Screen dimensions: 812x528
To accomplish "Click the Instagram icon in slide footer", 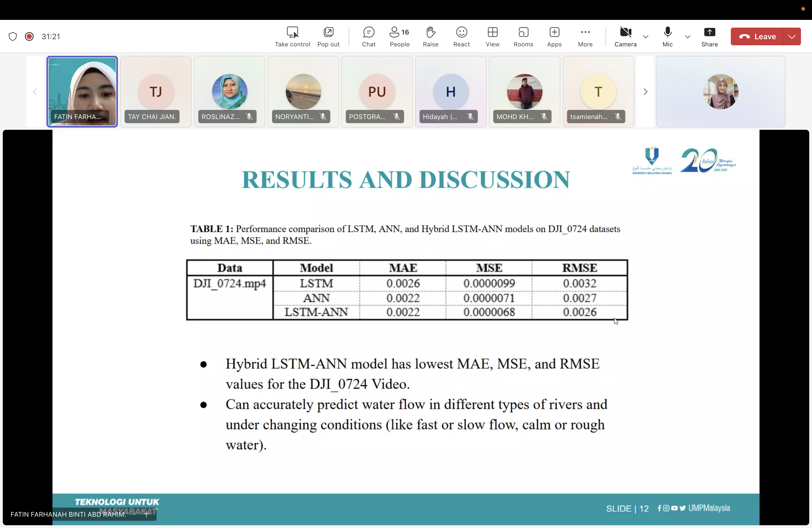I will [x=666, y=508].
